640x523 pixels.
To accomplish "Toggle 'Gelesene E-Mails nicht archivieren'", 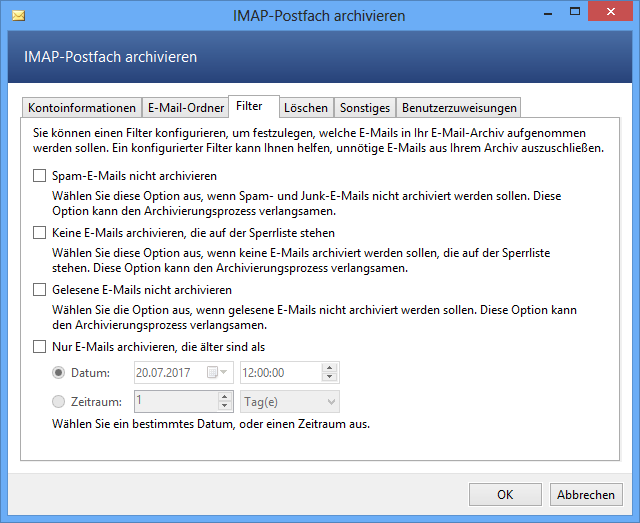I will click(39, 290).
